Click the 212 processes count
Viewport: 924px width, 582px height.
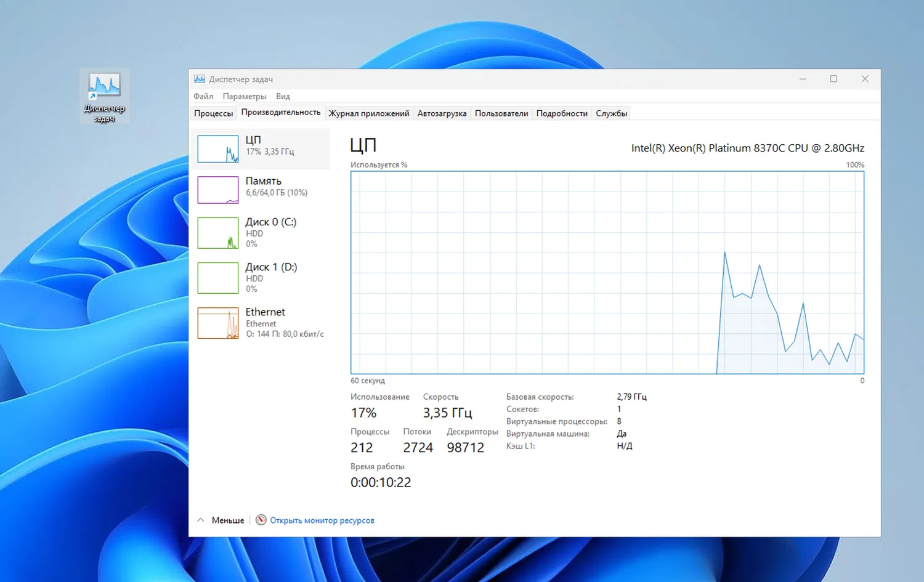click(x=362, y=448)
